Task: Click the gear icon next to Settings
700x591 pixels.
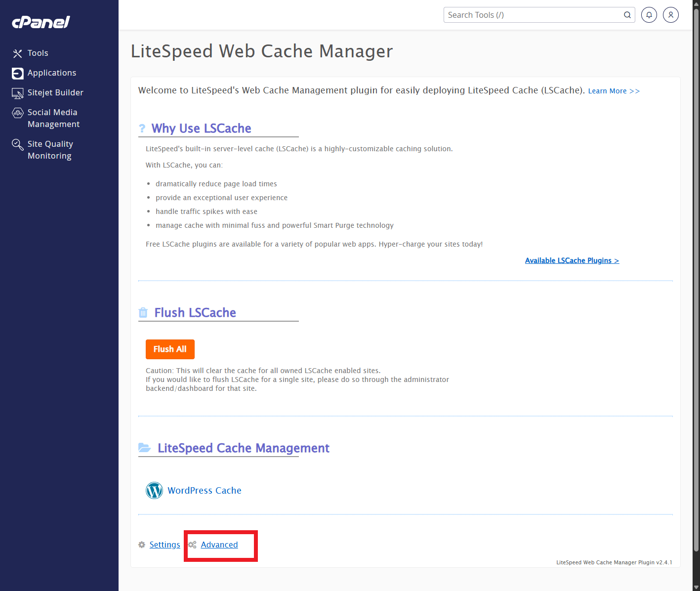Action: (142, 545)
